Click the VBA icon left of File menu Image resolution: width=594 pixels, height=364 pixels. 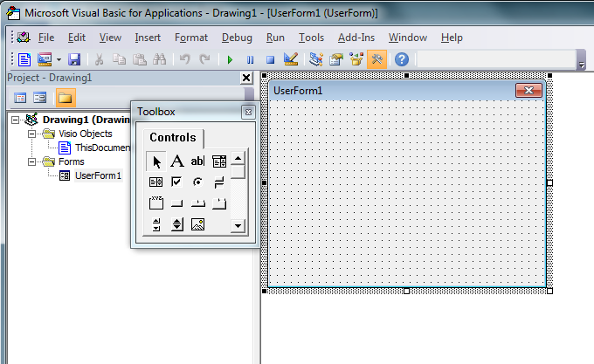tap(24, 37)
